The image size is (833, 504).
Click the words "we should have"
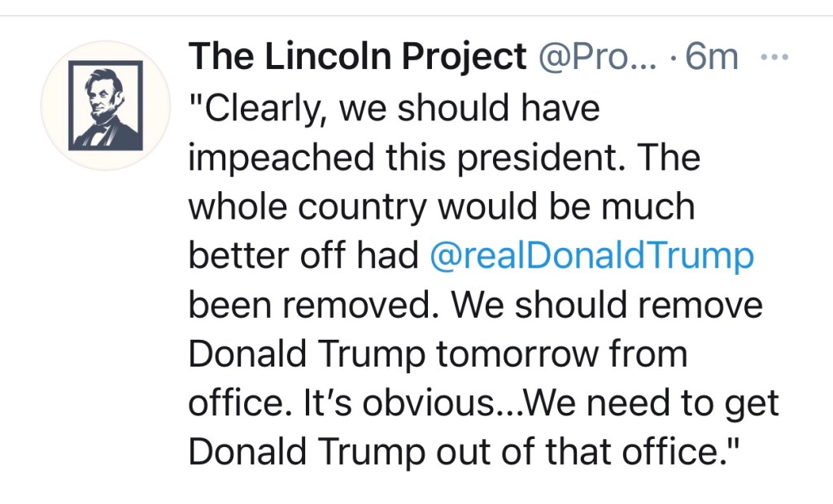coord(469,107)
